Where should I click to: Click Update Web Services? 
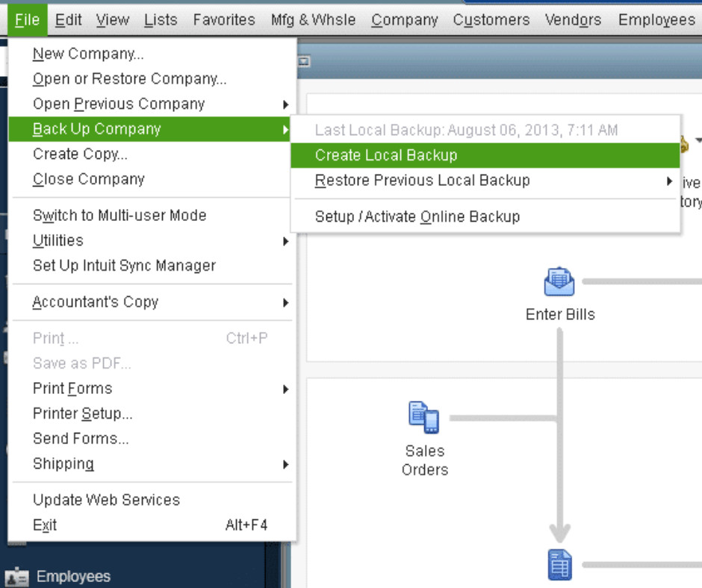[x=106, y=500]
